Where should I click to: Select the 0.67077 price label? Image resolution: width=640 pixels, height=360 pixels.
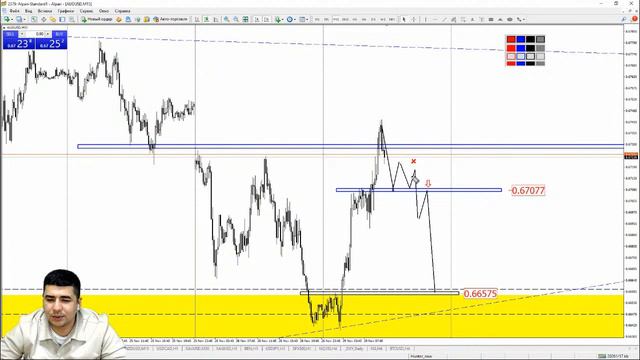tap(528, 190)
